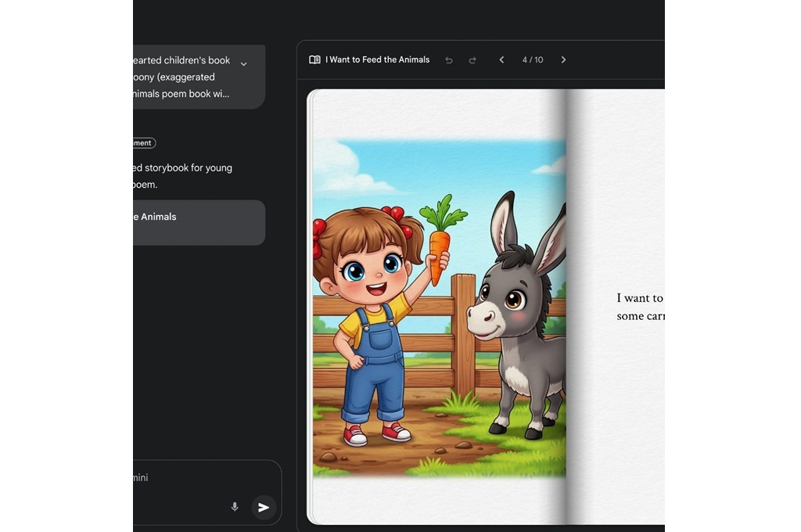
Task: Click the response text mentioning storybook for young
Action: pyautogui.click(x=183, y=176)
